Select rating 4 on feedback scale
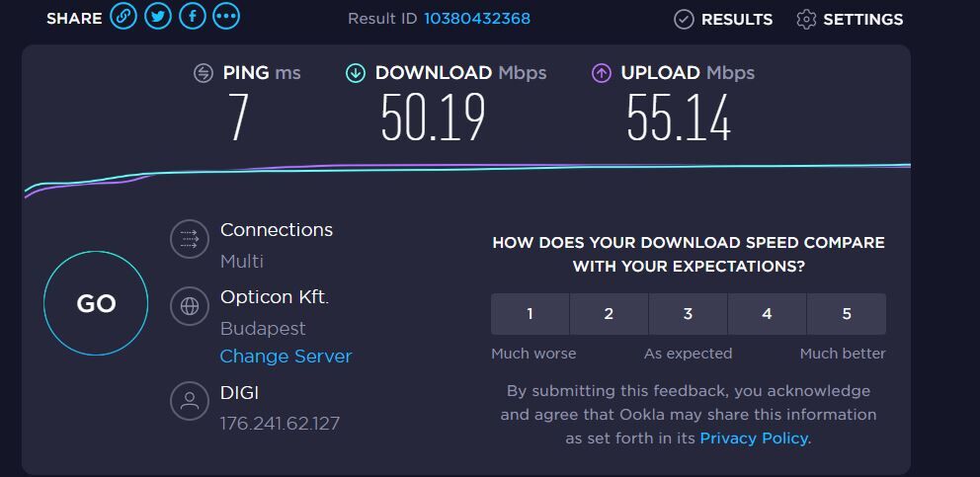The image size is (980, 477). click(768, 314)
